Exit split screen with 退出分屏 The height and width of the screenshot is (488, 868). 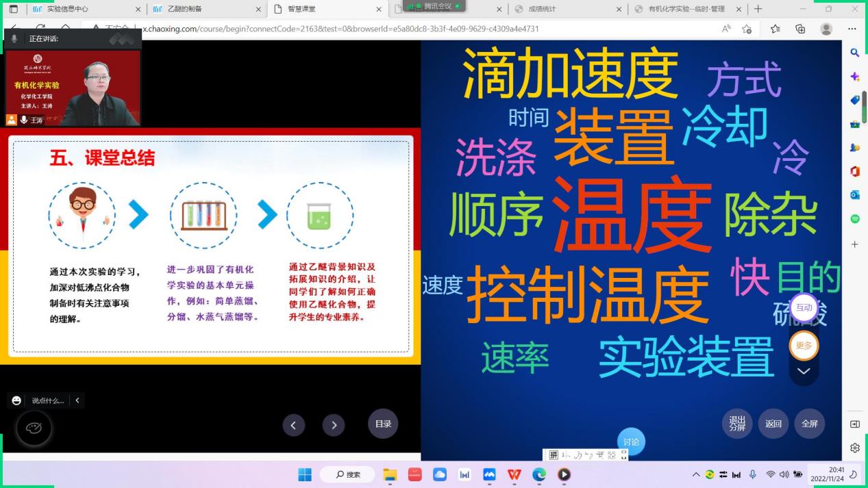point(737,424)
